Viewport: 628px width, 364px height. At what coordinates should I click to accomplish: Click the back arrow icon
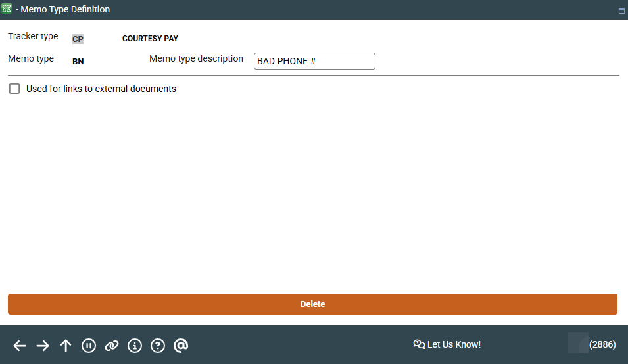(x=20, y=346)
